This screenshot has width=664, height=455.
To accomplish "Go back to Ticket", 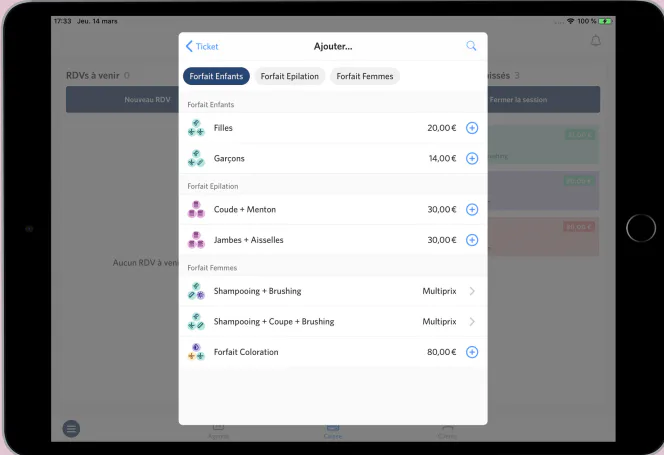I will pos(202,46).
